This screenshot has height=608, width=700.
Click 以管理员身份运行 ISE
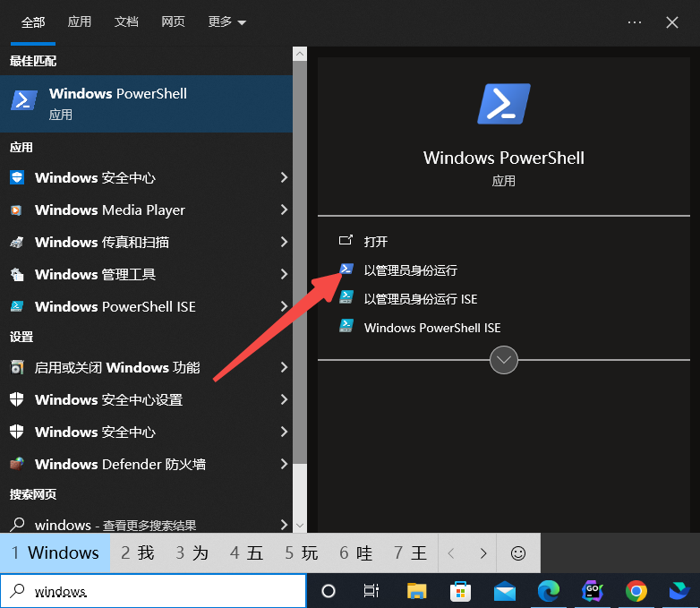[x=421, y=299]
